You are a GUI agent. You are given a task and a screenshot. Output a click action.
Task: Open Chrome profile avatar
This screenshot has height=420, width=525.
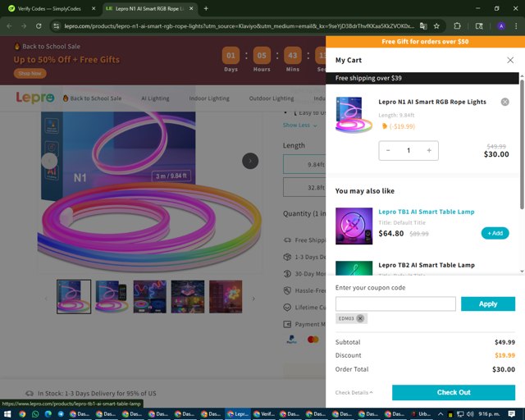501,26
